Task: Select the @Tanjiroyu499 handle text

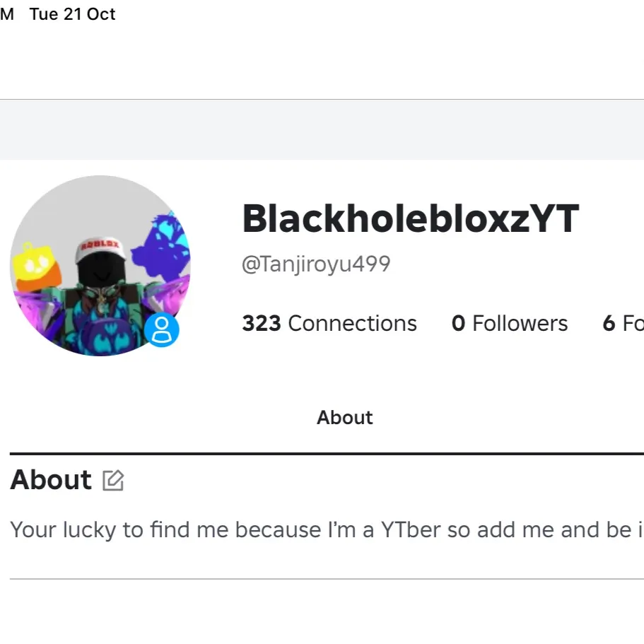Action: click(x=316, y=263)
